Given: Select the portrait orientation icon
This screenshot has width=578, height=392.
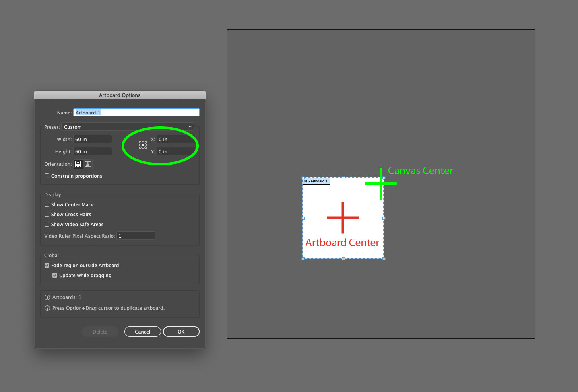Looking at the screenshot, I should 78,164.
